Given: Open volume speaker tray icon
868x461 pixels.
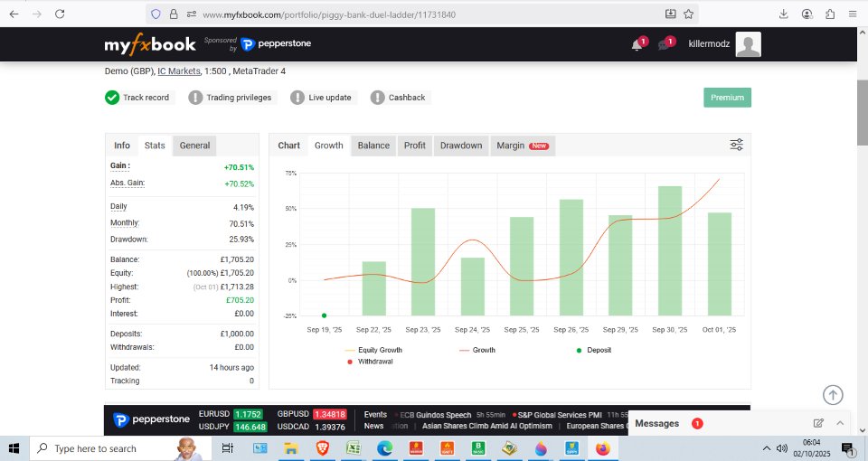Looking at the screenshot, I should click(781, 448).
